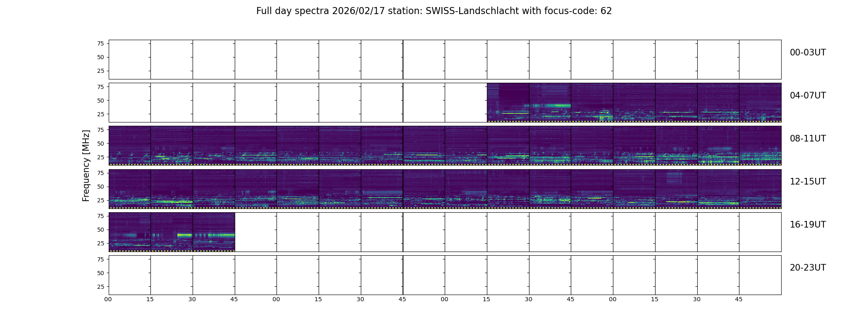Screen dimensions: 868x331
Task: Click the 16-19UT row label
Action: (x=808, y=225)
